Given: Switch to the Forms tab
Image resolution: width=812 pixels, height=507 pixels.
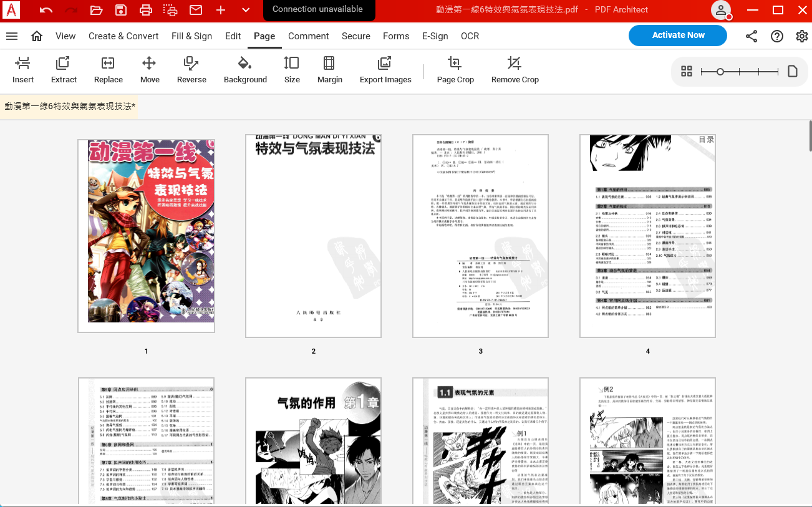Looking at the screenshot, I should click(396, 36).
